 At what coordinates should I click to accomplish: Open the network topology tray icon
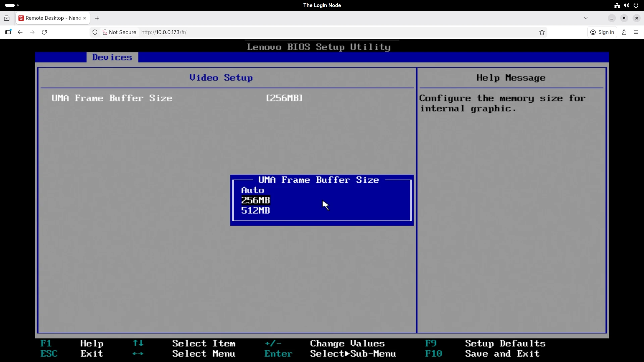pyautogui.click(x=617, y=5)
